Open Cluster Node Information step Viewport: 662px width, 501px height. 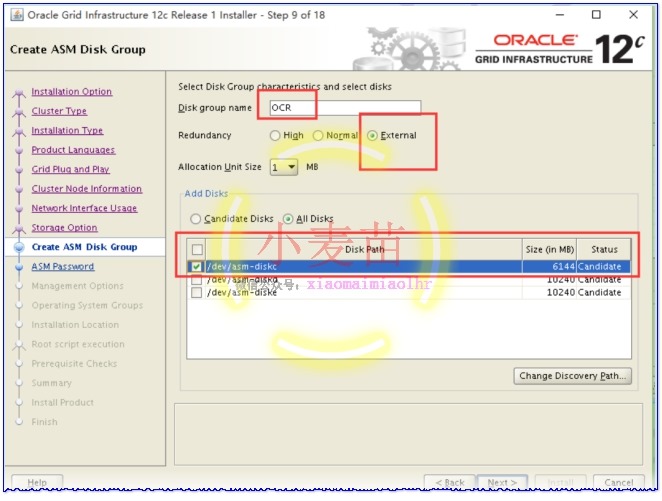[x=87, y=189]
